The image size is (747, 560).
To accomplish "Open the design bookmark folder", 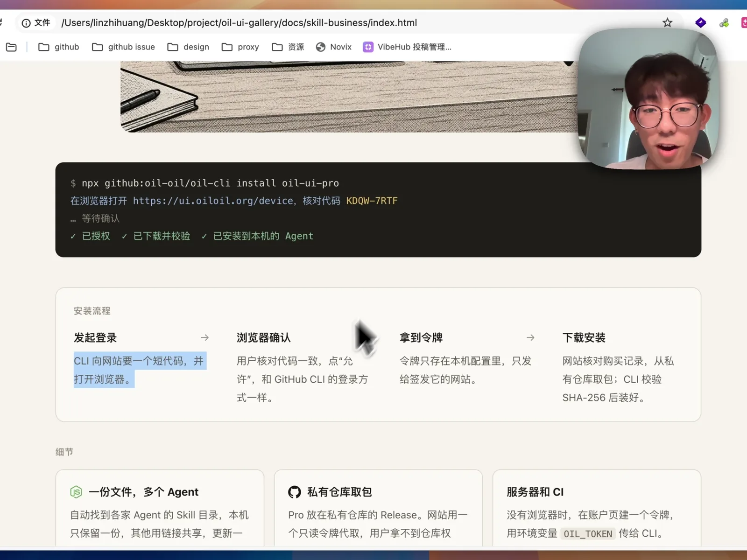I will click(188, 47).
